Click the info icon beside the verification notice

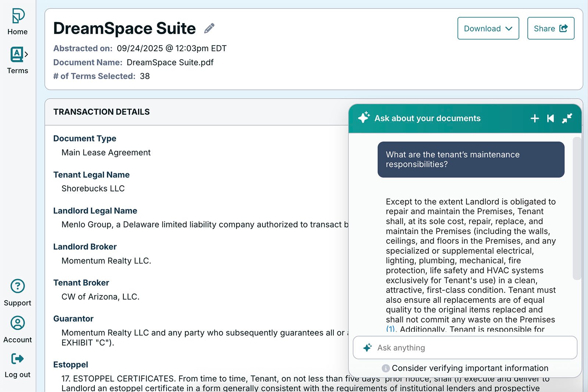point(386,368)
